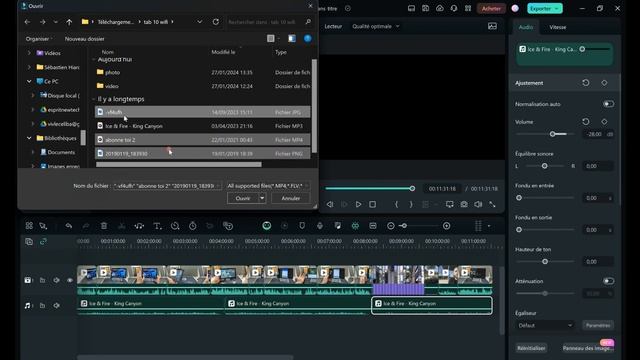Viewport: 640px width, 360px height.
Task: Toggle the preview pane icon in dialog
Action: [x=292, y=38]
